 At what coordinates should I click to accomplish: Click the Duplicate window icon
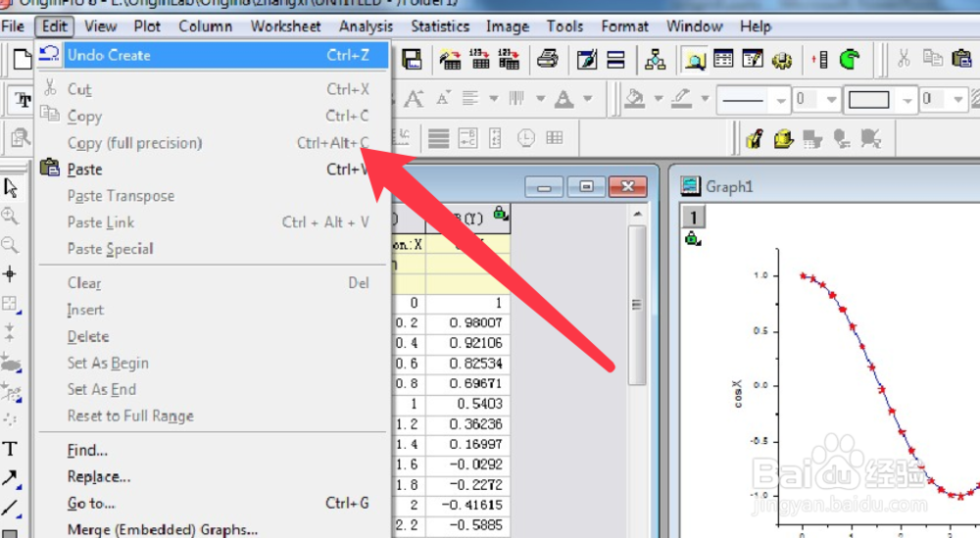coord(615,60)
